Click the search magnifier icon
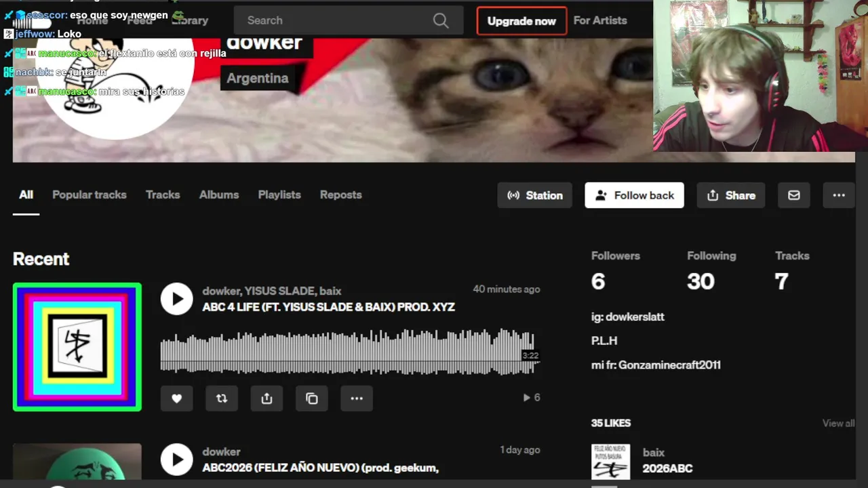The height and width of the screenshot is (488, 868). click(441, 20)
